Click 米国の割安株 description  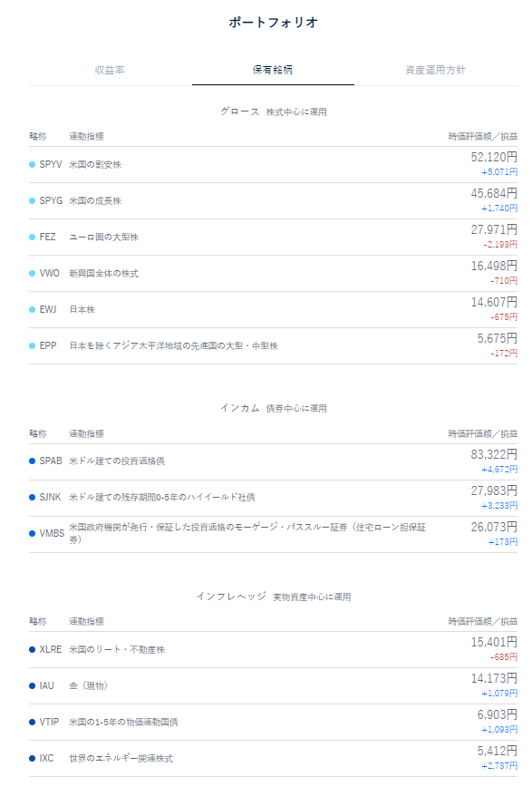pyautogui.click(x=95, y=164)
